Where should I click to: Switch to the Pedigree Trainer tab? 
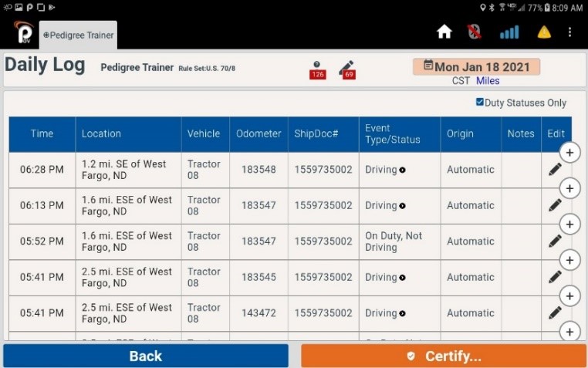pyautogui.click(x=79, y=35)
